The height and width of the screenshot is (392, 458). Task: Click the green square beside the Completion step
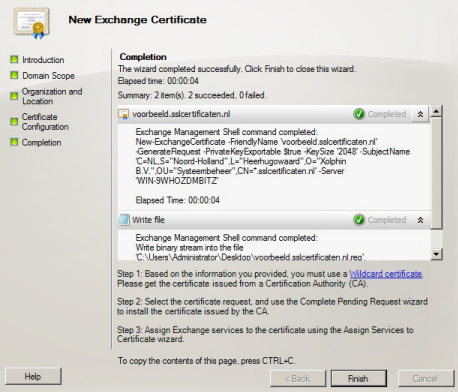pos(14,142)
